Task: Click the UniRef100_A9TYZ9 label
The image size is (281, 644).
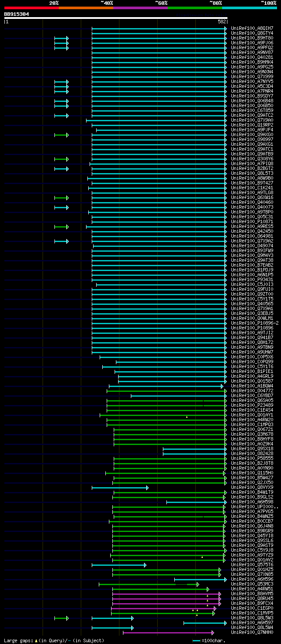Action: (252, 555)
